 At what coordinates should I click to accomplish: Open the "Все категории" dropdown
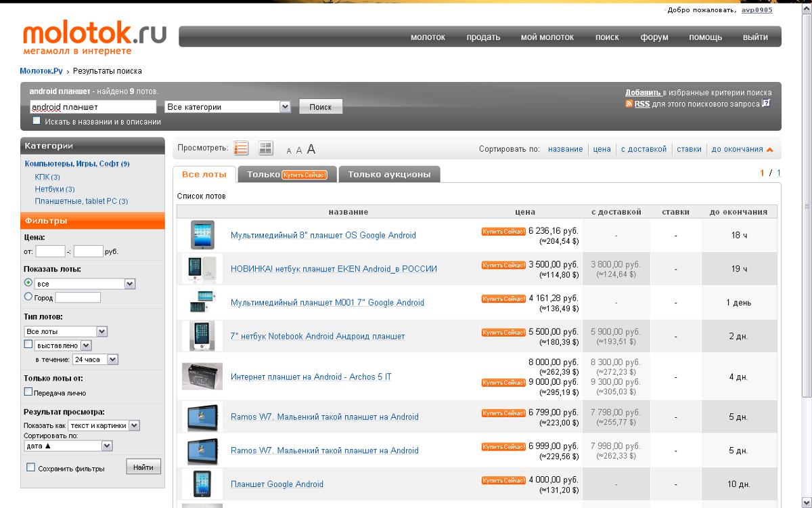(228, 107)
